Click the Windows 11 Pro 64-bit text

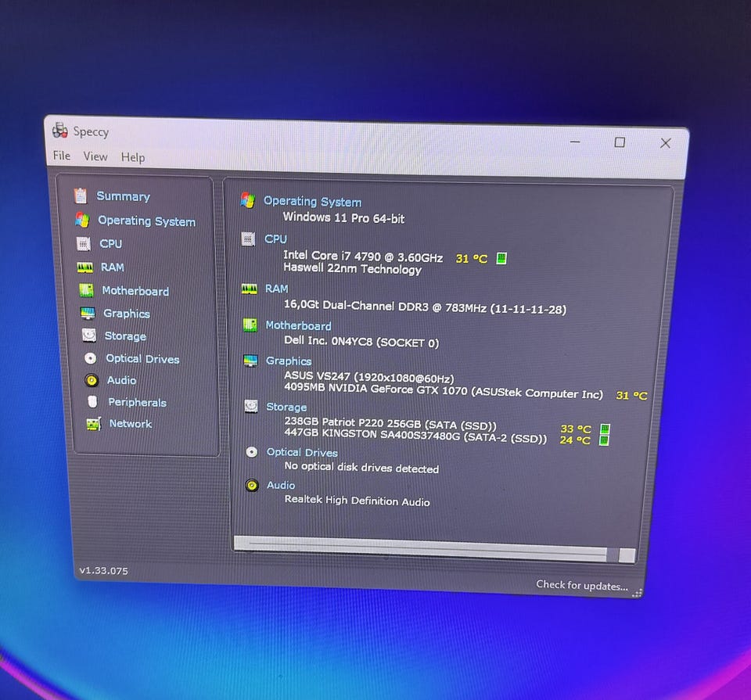[344, 218]
